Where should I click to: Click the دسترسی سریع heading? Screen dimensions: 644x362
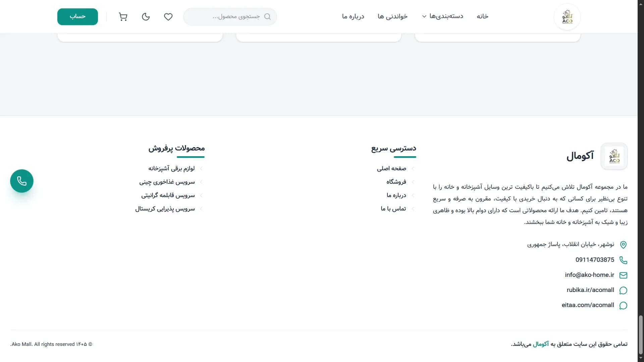(393, 148)
